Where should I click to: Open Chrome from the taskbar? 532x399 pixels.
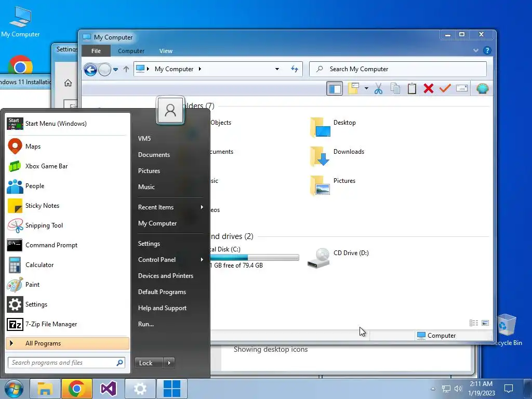click(77, 389)
